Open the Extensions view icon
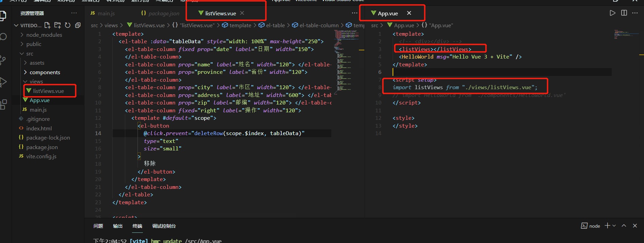This screenshot has width=644, height=243. tap(3, 104)
